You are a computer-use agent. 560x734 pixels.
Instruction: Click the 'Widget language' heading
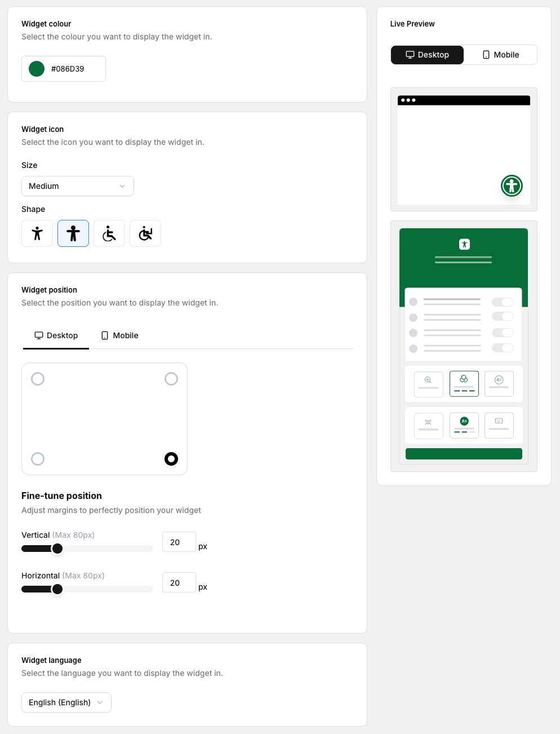(51, 660)
